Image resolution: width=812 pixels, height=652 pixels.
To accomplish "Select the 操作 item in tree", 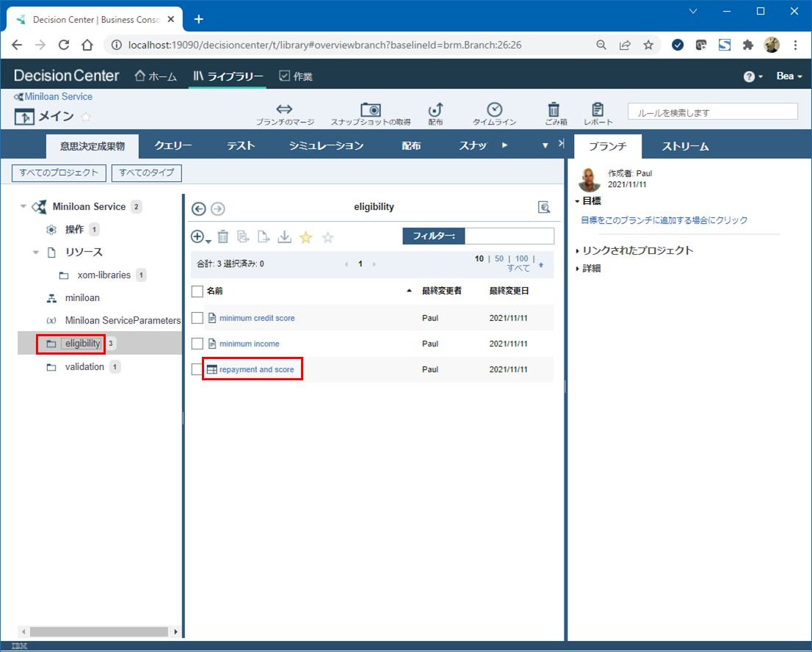I will tap(75, 229).
